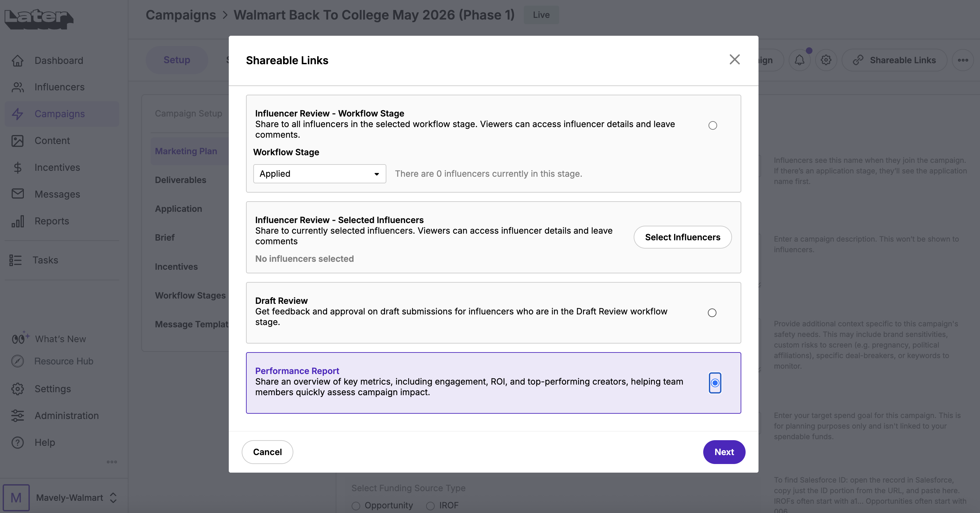
Task: Click the Select Funding Source Type label
Action: point(408,488)
